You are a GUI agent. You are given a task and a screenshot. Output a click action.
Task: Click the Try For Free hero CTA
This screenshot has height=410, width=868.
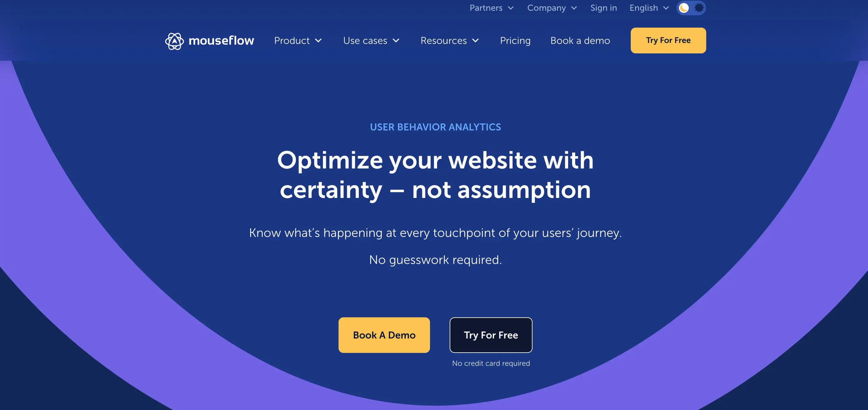[490, 335]
